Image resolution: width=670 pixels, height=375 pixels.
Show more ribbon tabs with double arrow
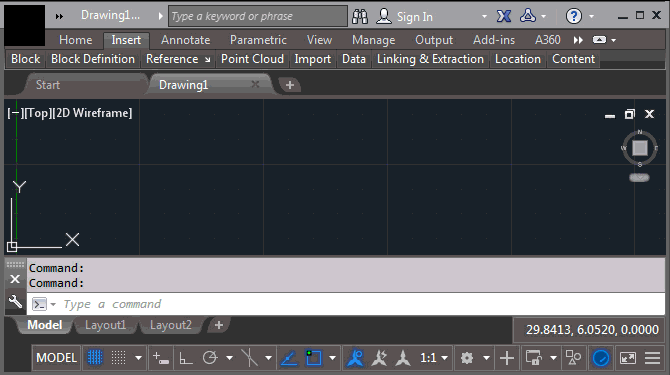click(x=578, y=40)
